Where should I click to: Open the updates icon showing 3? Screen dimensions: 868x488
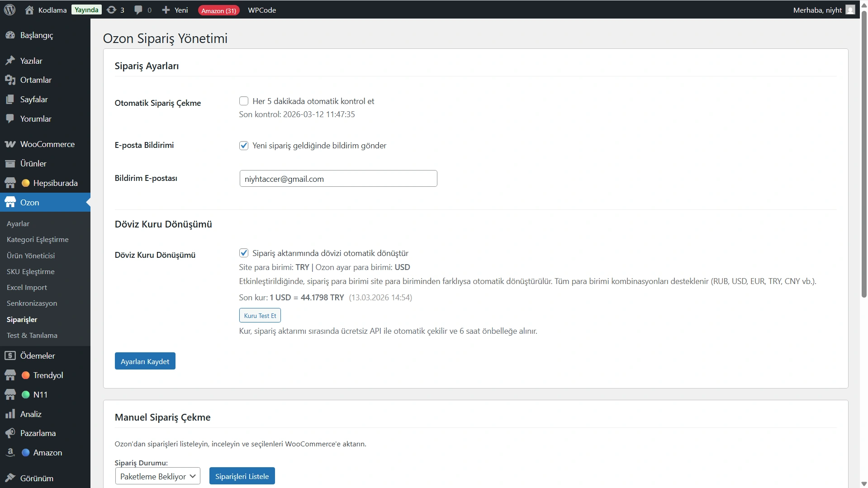pos(111,10)
